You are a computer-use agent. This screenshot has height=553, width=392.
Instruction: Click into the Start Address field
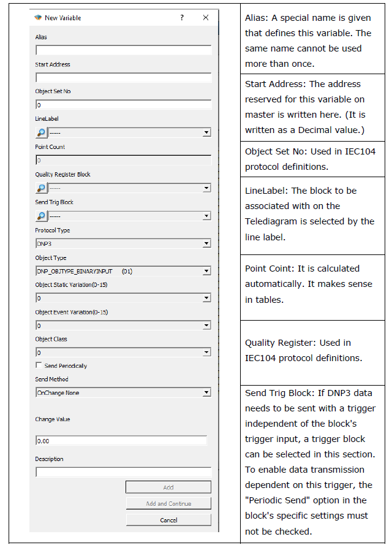(x=124, y=78)
